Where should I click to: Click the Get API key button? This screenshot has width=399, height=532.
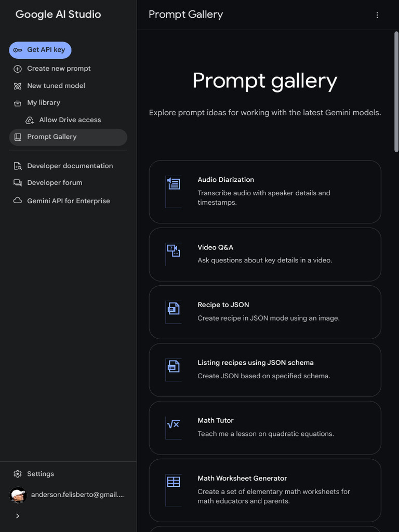tap(40, 50)
